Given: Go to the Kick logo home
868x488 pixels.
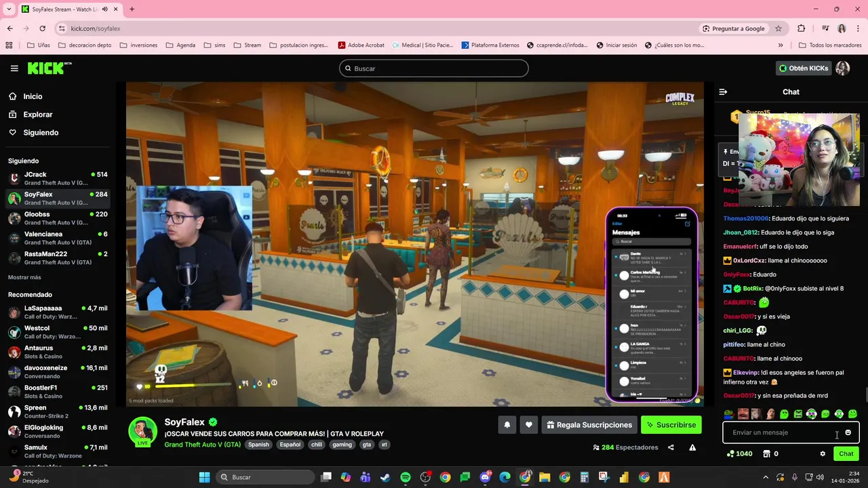Looking at the screenshot, I should click(49, 68).
